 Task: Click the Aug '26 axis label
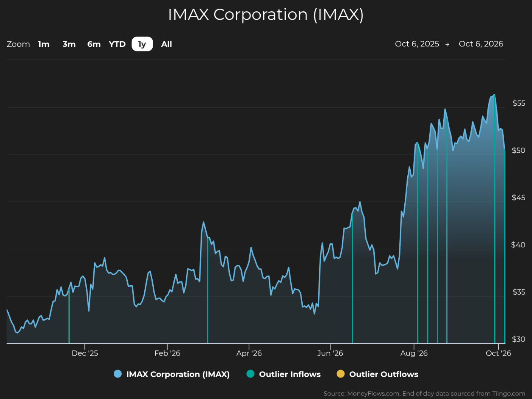click(414, 353)
